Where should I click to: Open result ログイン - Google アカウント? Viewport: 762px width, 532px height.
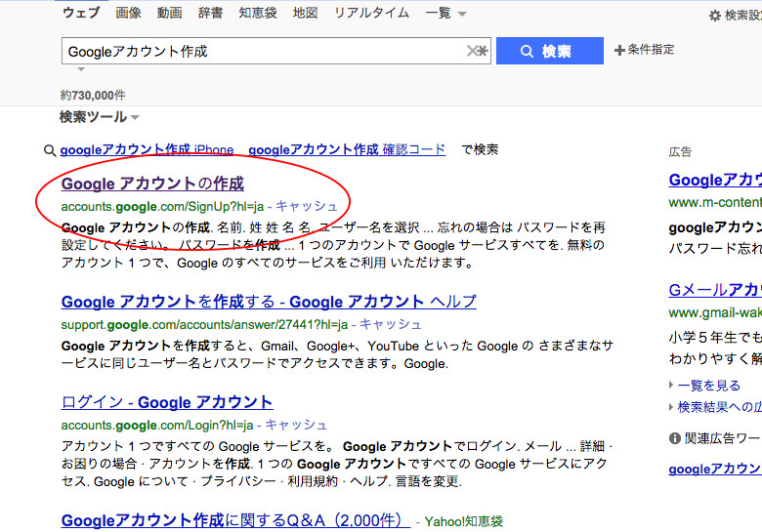coord(167,402)
